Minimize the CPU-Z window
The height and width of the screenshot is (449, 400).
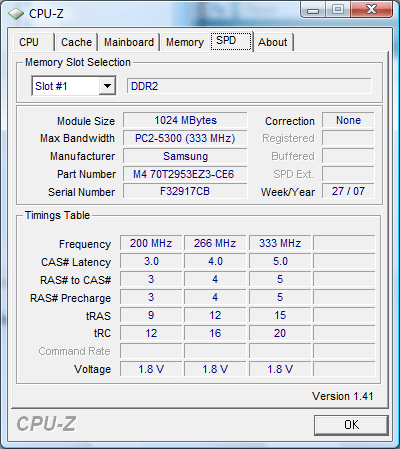(x=312, y=10)
